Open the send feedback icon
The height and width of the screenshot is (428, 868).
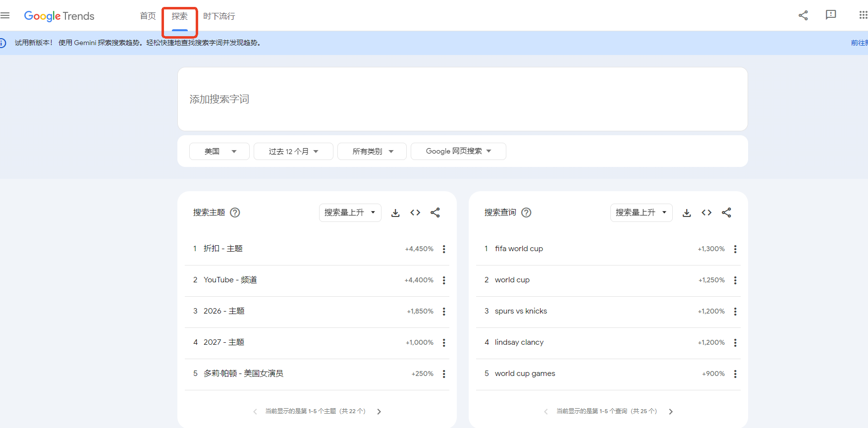(x=831, y=15)
